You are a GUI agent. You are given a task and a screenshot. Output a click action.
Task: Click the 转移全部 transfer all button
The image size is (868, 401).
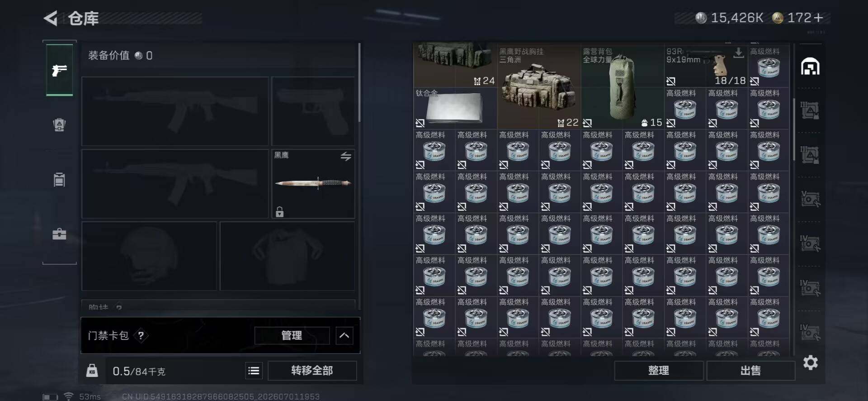pos(312,371)
